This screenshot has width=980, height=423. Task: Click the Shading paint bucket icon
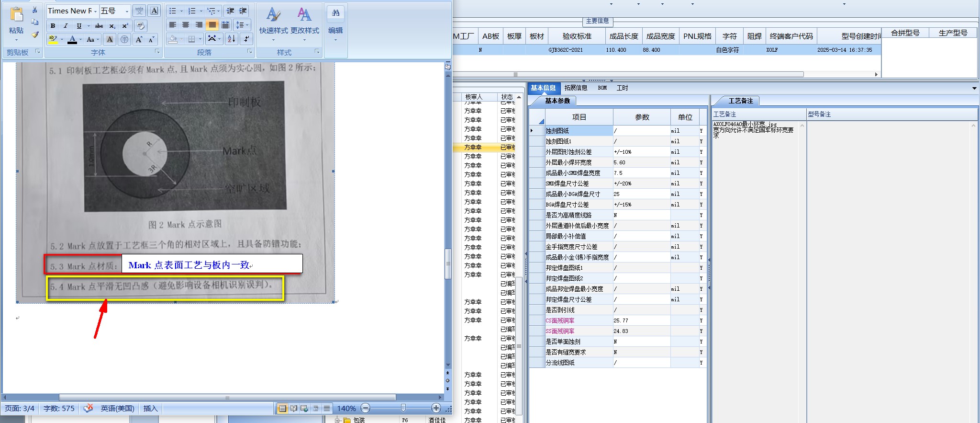coord(173,39)
